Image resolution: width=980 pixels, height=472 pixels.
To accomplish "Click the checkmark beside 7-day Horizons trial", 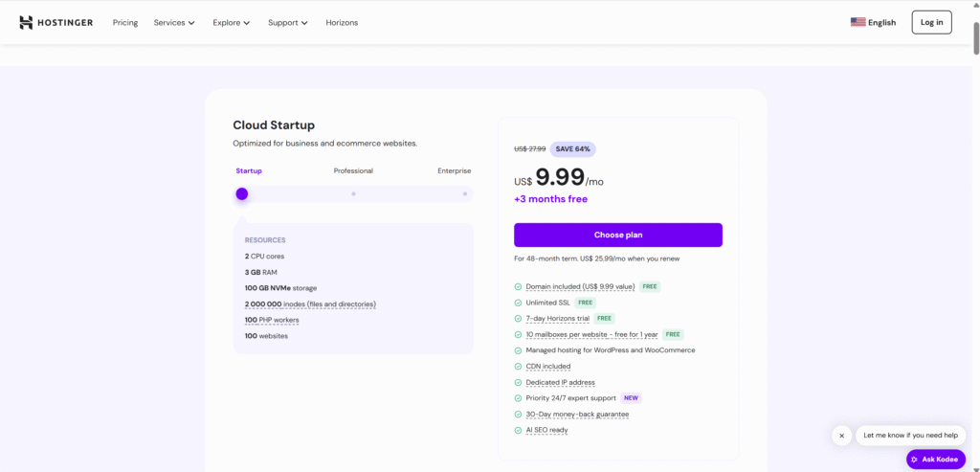I will click(x=518, y=319).
